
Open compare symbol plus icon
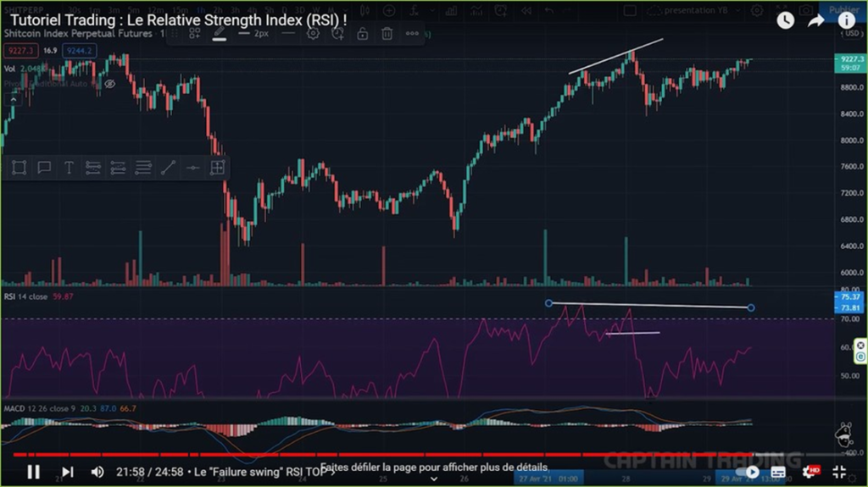pyautogui.click(x=389, y=10)
